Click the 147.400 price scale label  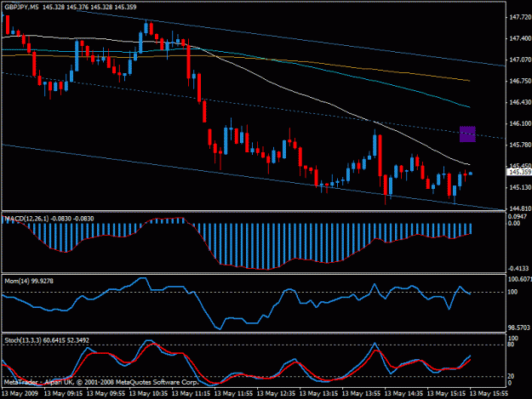(x=520, y=38)
